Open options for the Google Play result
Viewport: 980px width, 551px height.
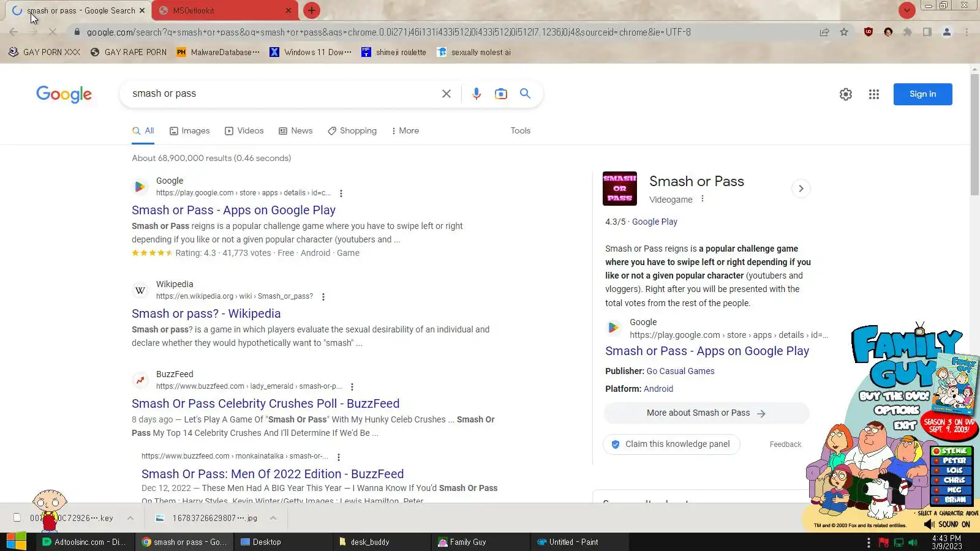[341, 193]
